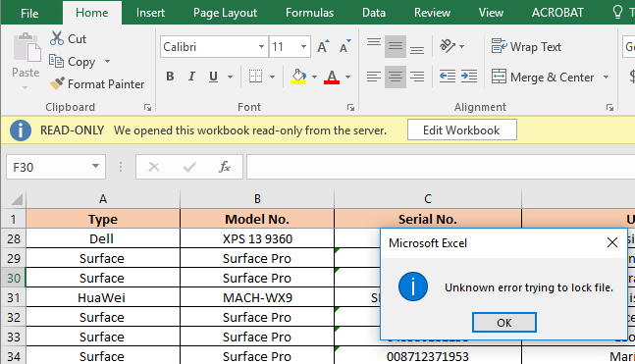Click the Edit Workbook button
The width and height of the screenshot is (635, 364).
tap(461, 130)
